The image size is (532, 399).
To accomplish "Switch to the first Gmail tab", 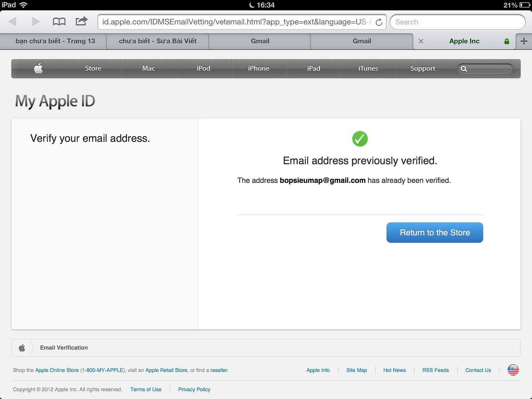I will [x=260, y=41].
